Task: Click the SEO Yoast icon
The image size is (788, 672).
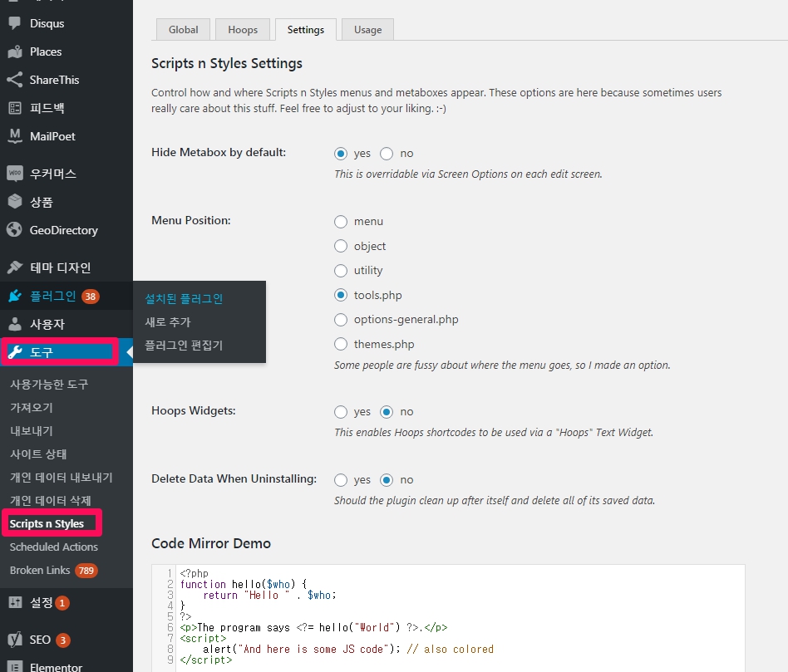Action: pos(15,640)
